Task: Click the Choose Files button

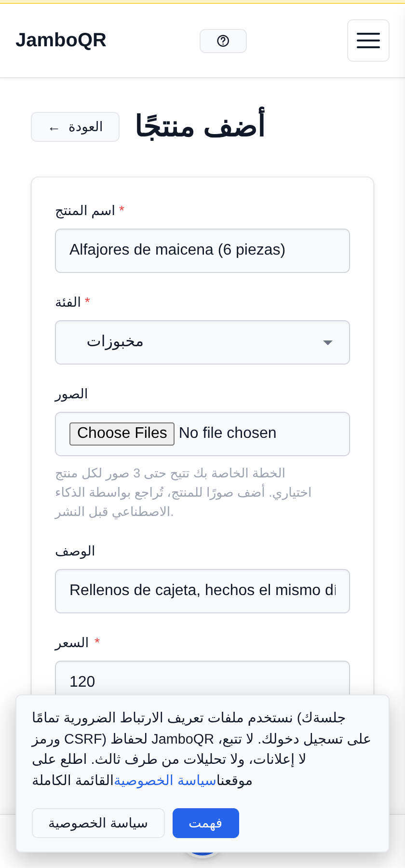Action: coord(122,434)
